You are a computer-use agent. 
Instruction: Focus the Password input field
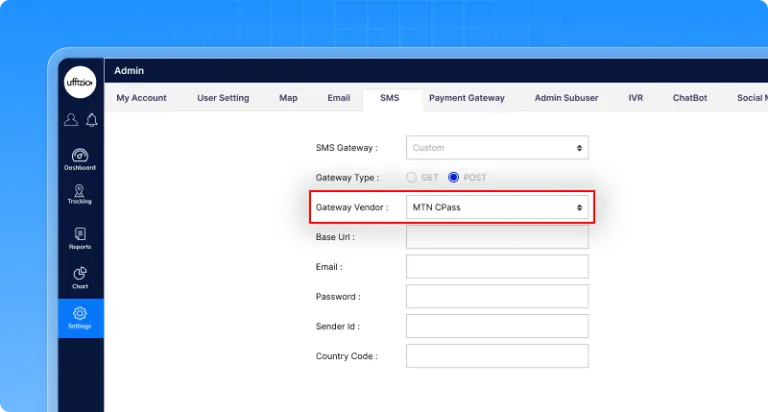point(497,296)
